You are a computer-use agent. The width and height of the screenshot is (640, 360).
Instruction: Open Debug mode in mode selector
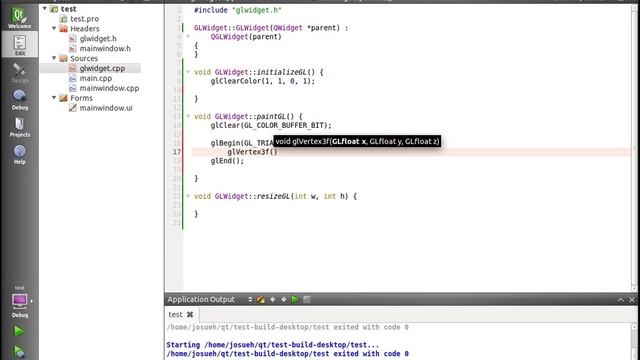click(19, 100)
